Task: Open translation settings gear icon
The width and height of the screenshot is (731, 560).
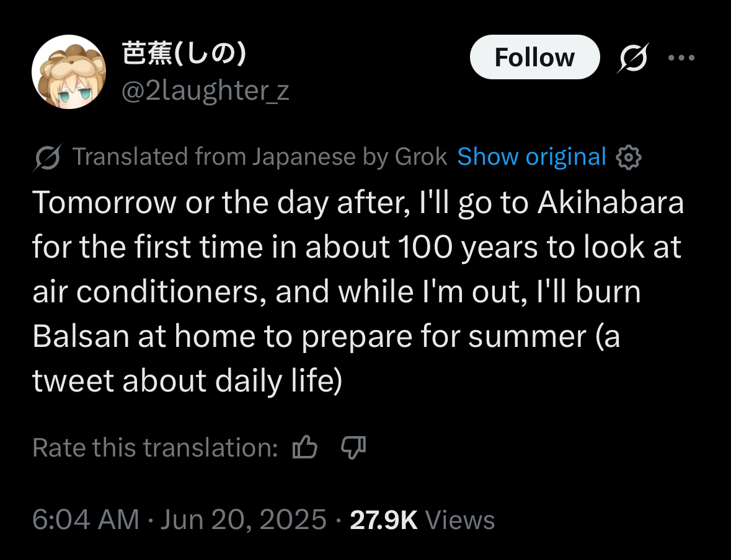Action: click(628, 158)
